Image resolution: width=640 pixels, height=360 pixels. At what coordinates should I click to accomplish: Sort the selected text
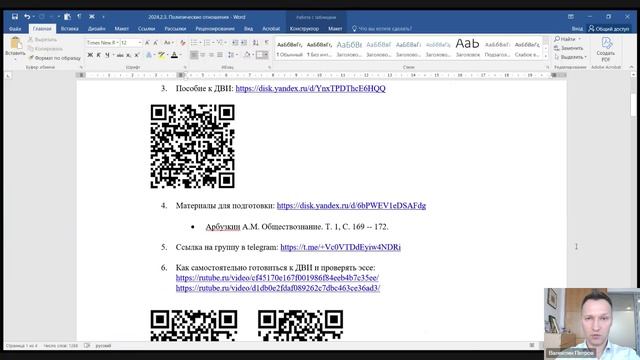[x=256, y=42]
